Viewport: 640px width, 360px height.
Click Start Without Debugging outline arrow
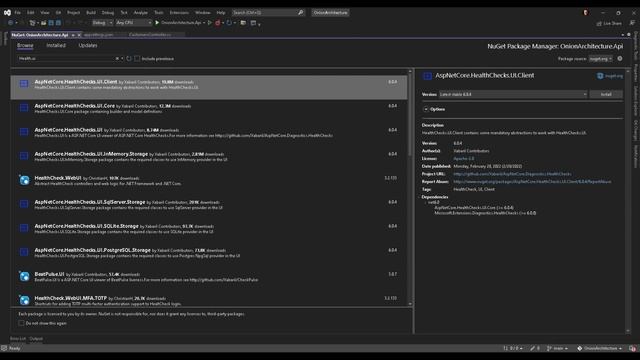(210, 23)
